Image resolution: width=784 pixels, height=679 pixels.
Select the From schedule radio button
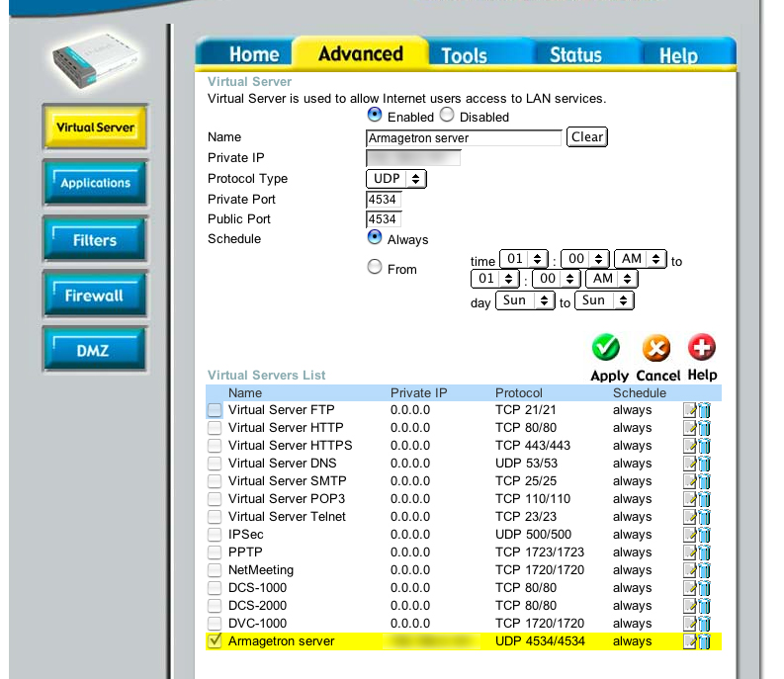375,267
